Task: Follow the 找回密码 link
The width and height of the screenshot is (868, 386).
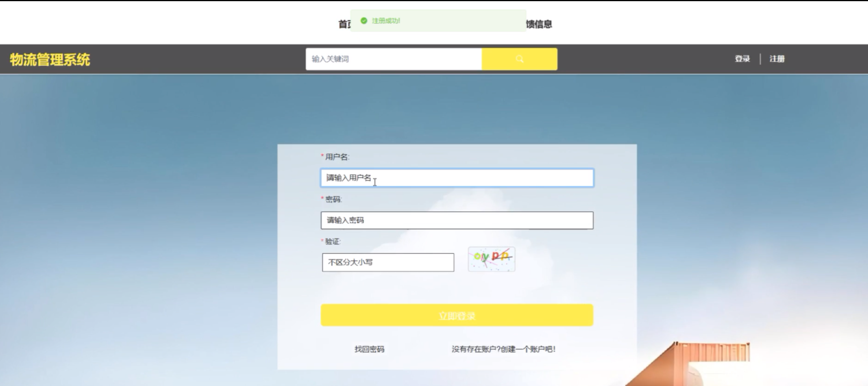Action: [369, 349]
